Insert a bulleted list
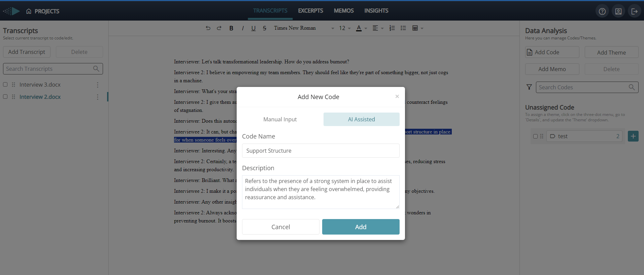The height and width of the screenshot is (275, 644). [x=403, y=28]
